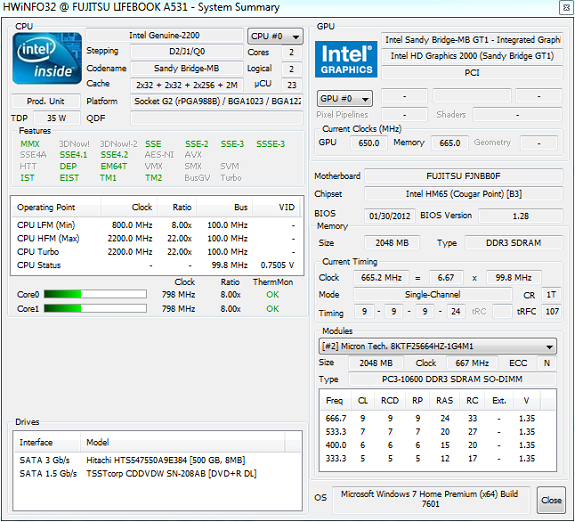Close the System Summary window via X
This screenshot has height=522, width=575.
point(566,8)
